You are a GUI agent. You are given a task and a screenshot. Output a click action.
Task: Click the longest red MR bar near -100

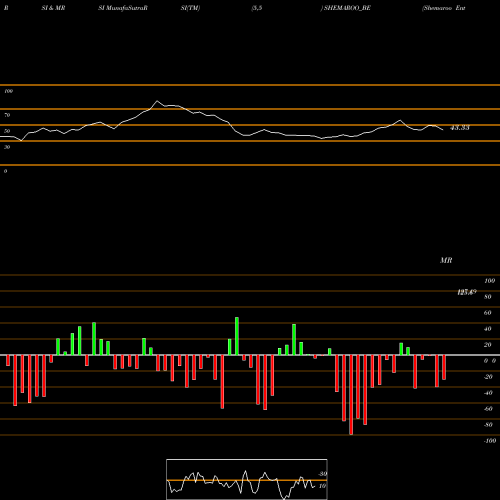coord(351,395)
